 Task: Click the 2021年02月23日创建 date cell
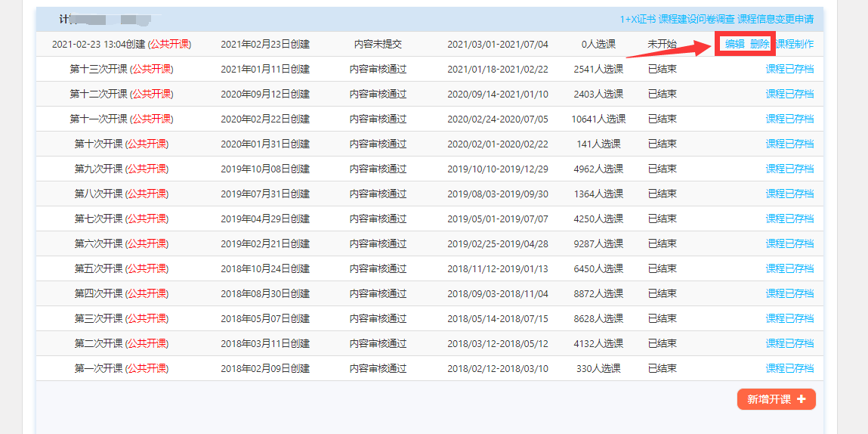[265, 45]
